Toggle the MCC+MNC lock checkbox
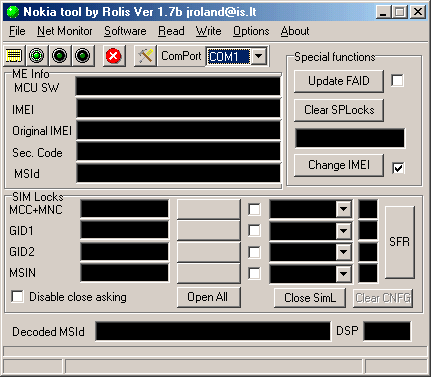Image resolution: width=431 pixels, height=377 pixels. [x=254, y=210]
